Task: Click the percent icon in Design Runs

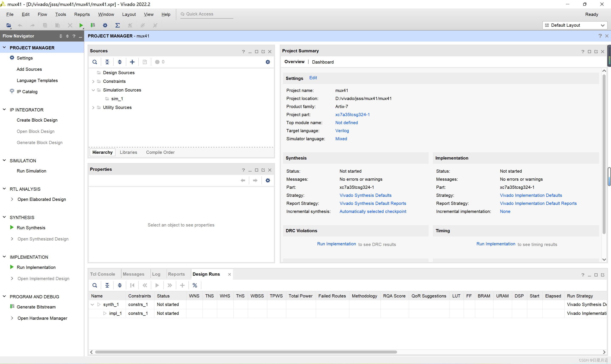Action: (195, 285)
